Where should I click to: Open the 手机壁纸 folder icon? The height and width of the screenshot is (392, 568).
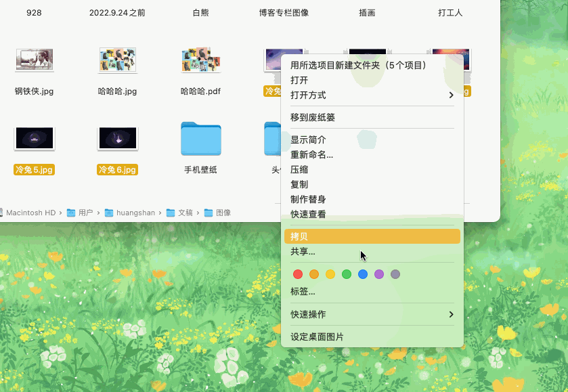[x=201, y=139]
